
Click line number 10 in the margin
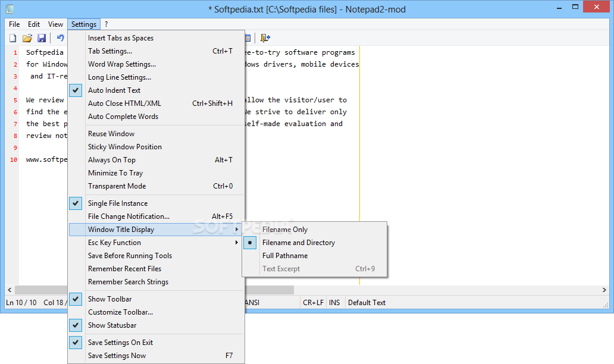[x=14, y=159]
